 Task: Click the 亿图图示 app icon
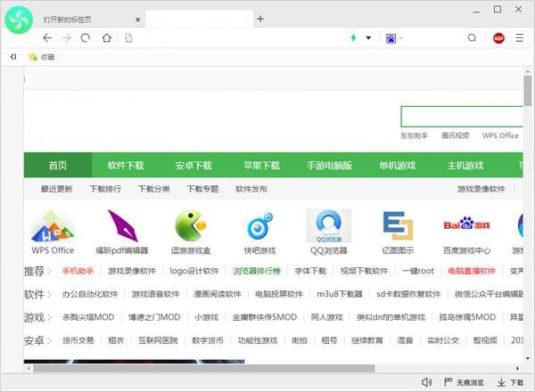[x=398, y=225]
